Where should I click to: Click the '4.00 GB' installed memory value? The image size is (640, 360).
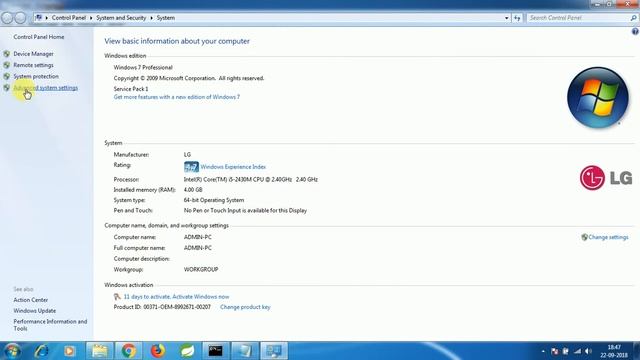[193, 190]
